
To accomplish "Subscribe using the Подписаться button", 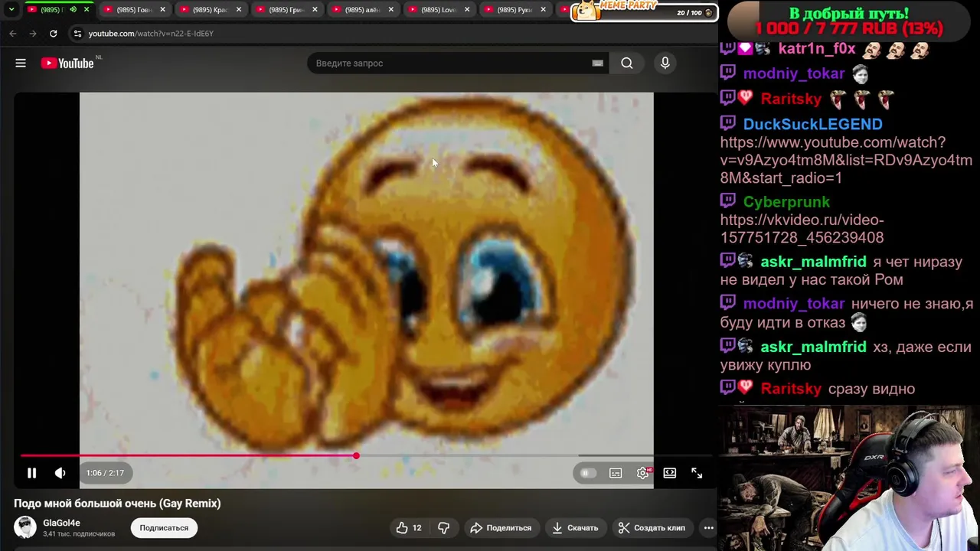I will 164,528.
